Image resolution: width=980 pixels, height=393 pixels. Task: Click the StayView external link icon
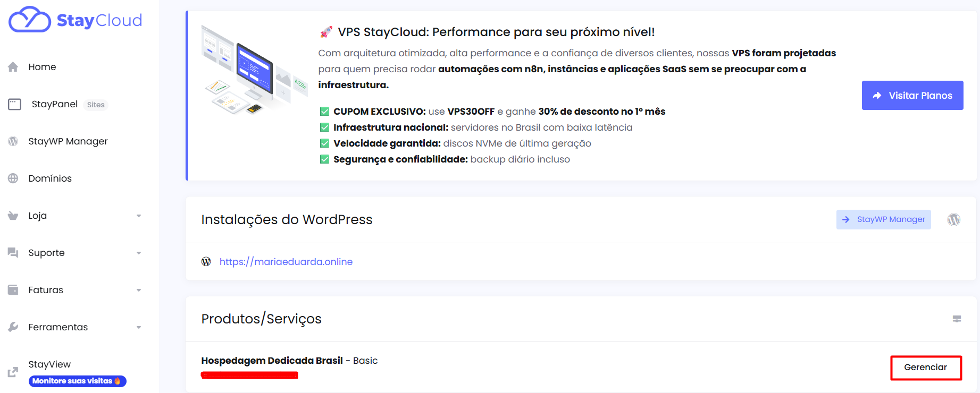click(x=13, y=372)
